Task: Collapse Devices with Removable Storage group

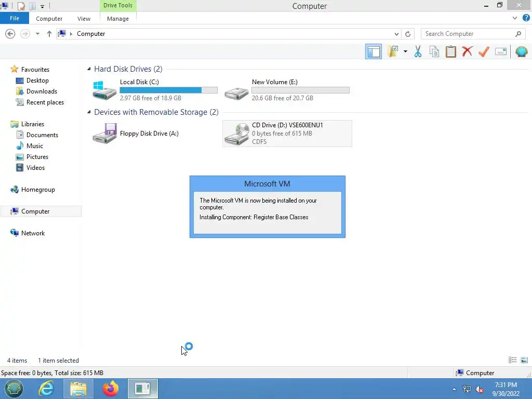Action: 89,112
